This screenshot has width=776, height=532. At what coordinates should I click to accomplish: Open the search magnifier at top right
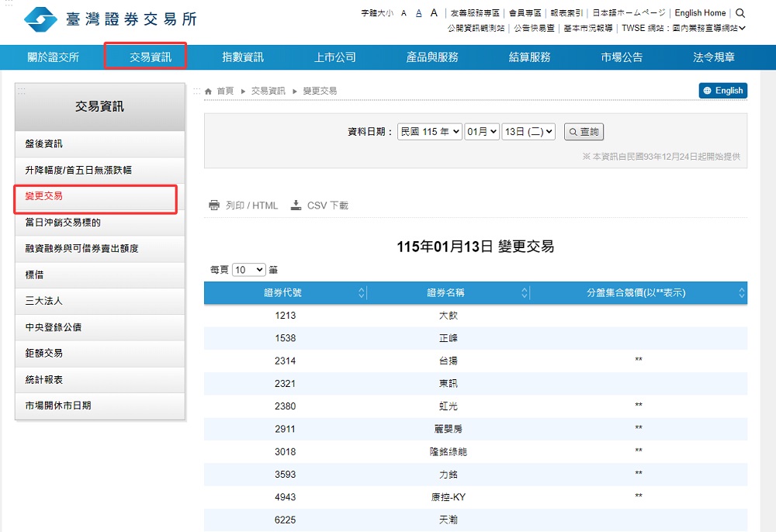739,13
